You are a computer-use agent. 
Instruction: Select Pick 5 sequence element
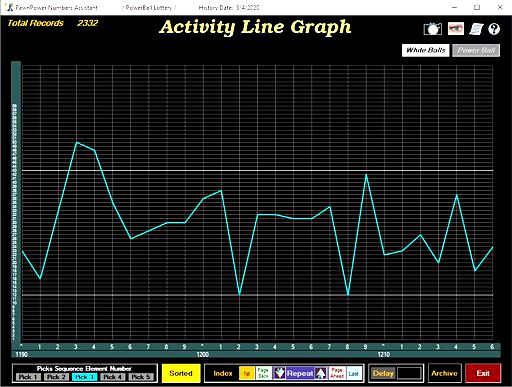click(x=141, y=377)
